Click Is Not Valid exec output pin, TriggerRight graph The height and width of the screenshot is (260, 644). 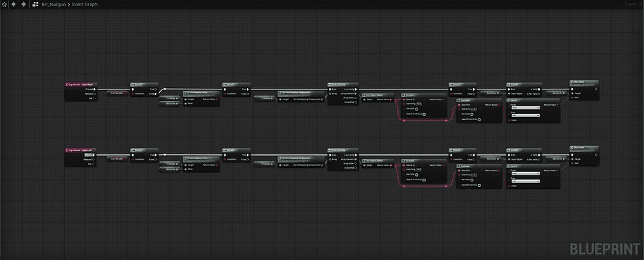tap(539, 94)
